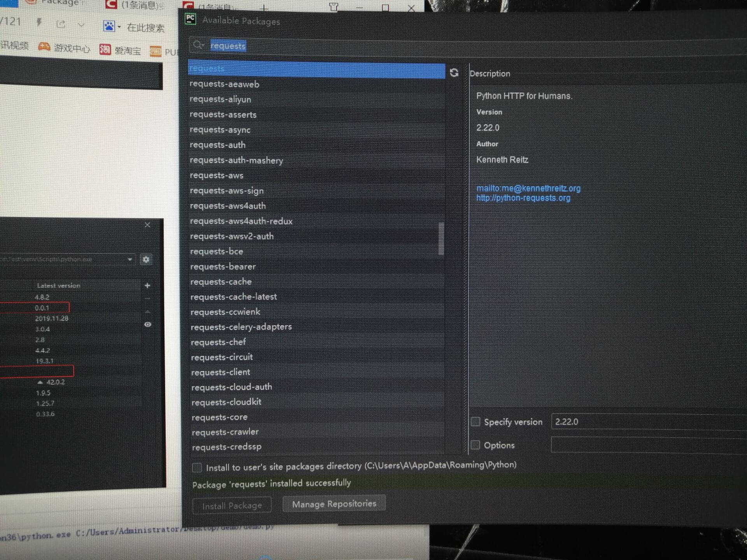
Task: Select requests-aliyun in the package list
Action: [316, 99]
